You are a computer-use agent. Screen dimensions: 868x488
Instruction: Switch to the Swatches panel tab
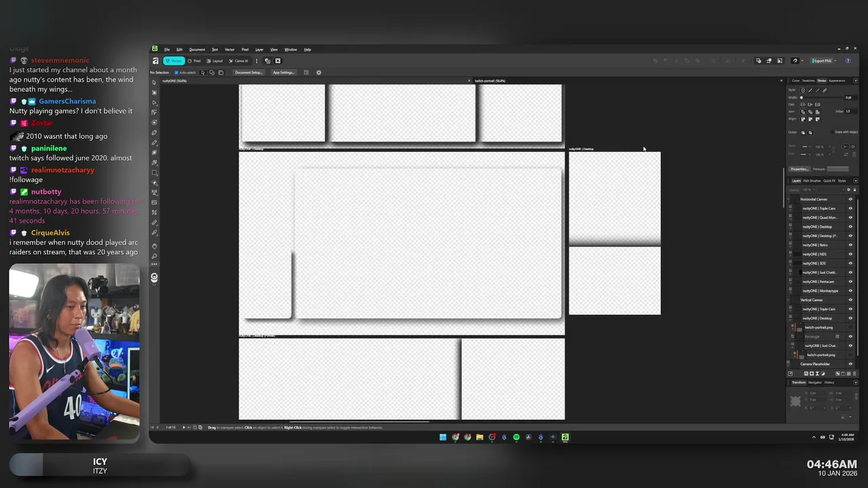point(808,81)
